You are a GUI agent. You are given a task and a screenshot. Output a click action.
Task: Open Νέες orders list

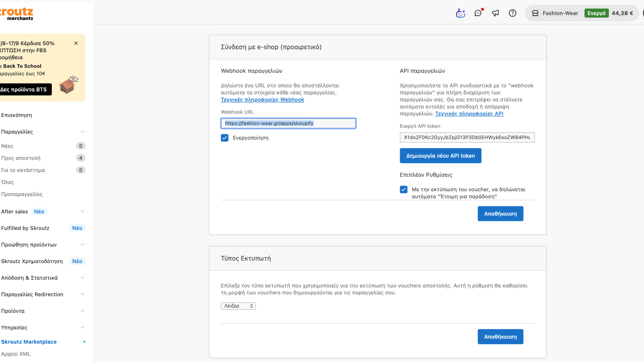click(x=7, y=146)
